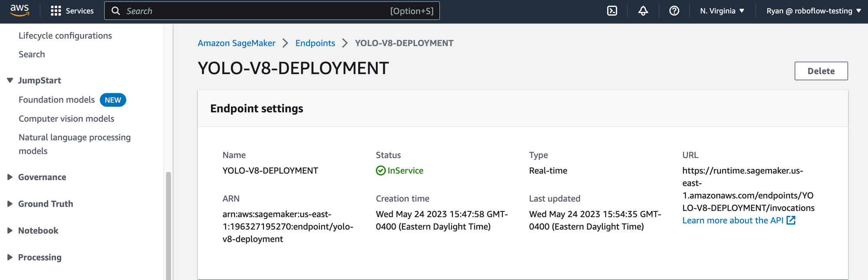The width and height of the screenshot is (868, 280).
Task: Click the external link icon beside Learn more
Action: point(791,221)
